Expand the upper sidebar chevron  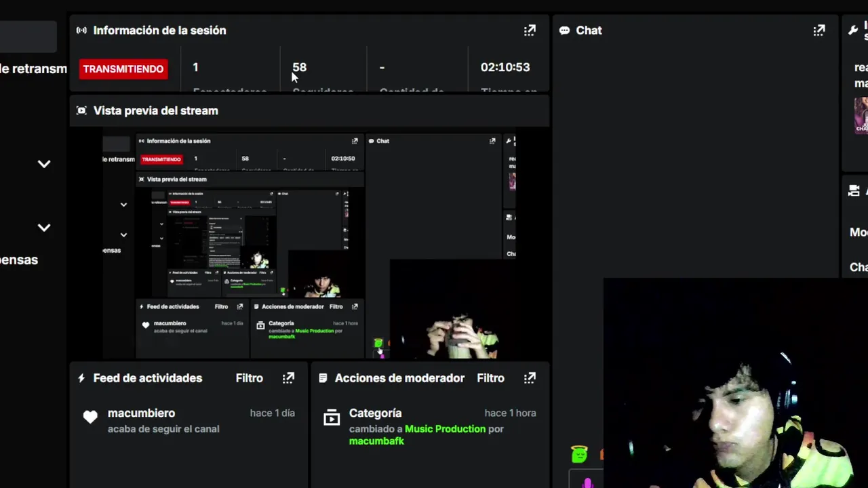point(44,164)
